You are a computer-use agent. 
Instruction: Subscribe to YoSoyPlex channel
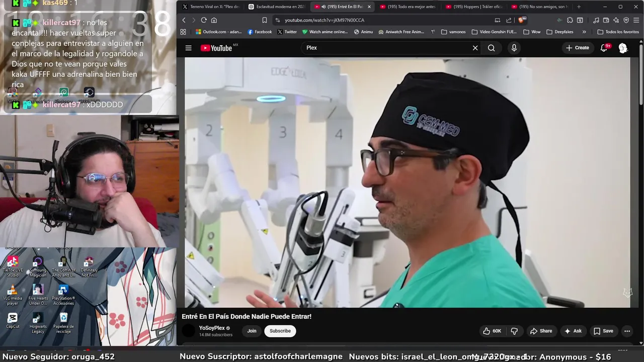[x=280, y=331]
